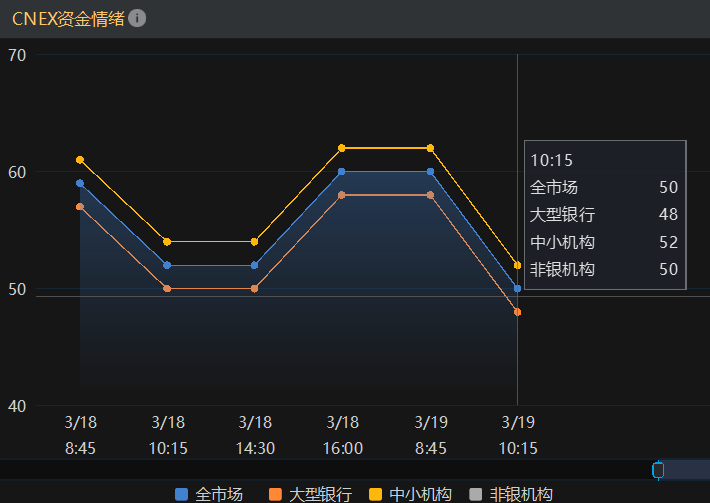Click orange 大型银行 point at 3/19 10:15
710x503 pixels.
pos(517,312)
